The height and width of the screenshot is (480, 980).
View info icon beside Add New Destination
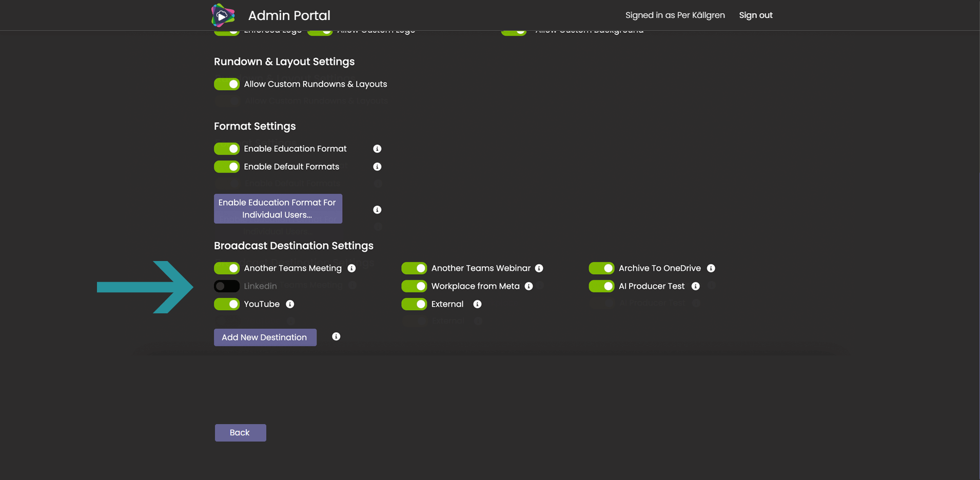pyautogui.click(x=336, y=336)
